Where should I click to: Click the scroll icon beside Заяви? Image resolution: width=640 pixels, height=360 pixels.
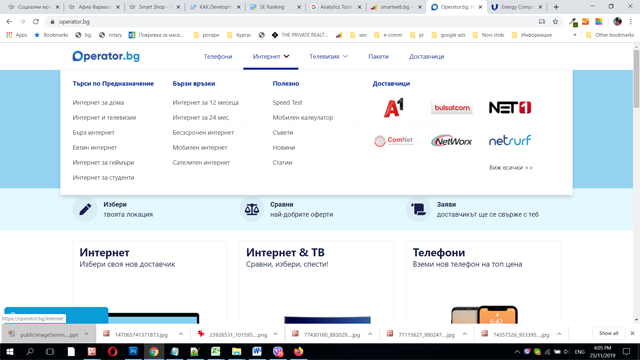point(418,209)
